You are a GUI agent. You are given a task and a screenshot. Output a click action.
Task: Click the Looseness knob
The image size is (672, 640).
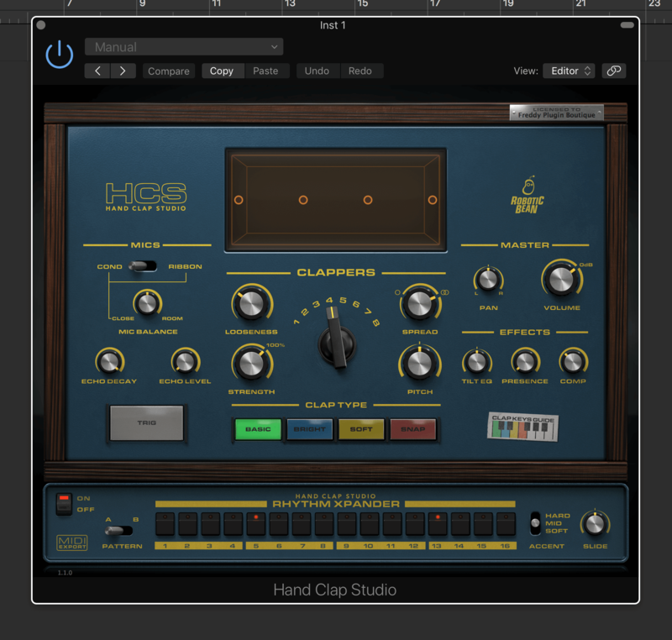tap(251, 304)
